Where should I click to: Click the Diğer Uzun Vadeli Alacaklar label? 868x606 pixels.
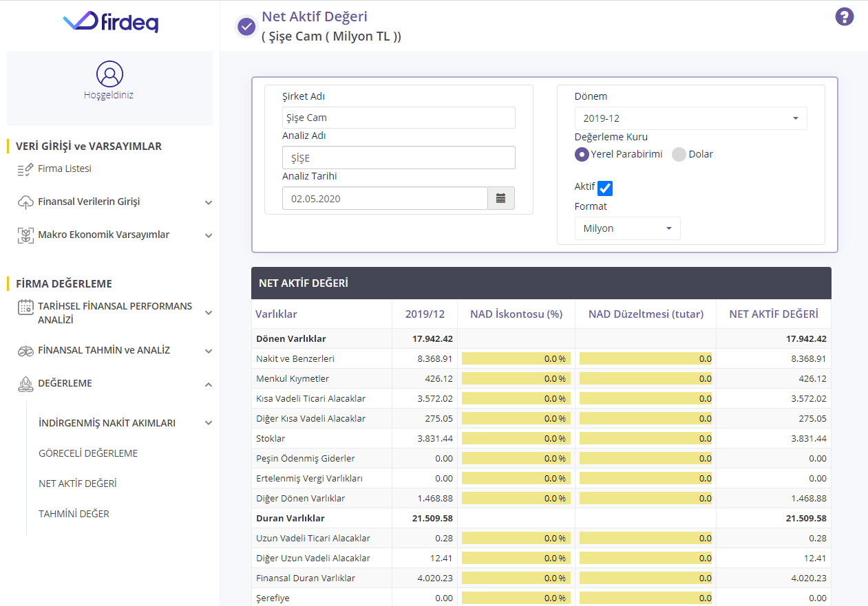(313, 558)
